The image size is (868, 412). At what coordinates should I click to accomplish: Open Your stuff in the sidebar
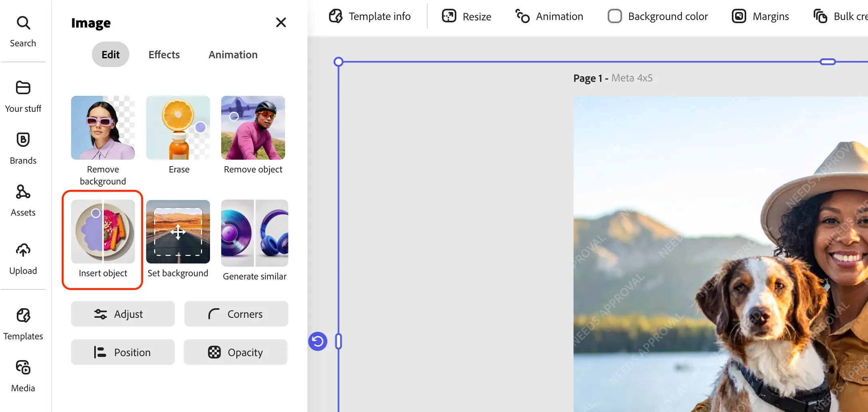click(23, 97)
